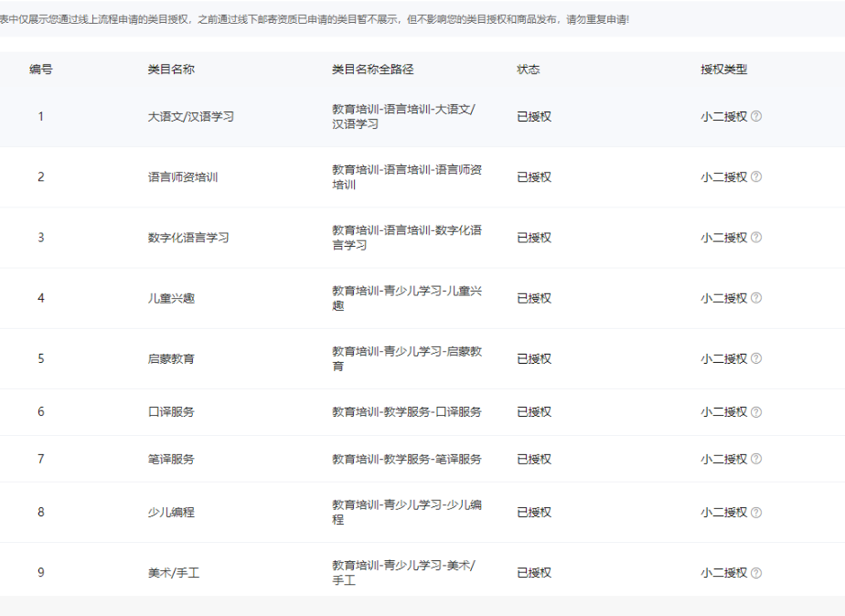Select category name 大语文/汉语学习
845x616 pixels.
click(191, 116)
